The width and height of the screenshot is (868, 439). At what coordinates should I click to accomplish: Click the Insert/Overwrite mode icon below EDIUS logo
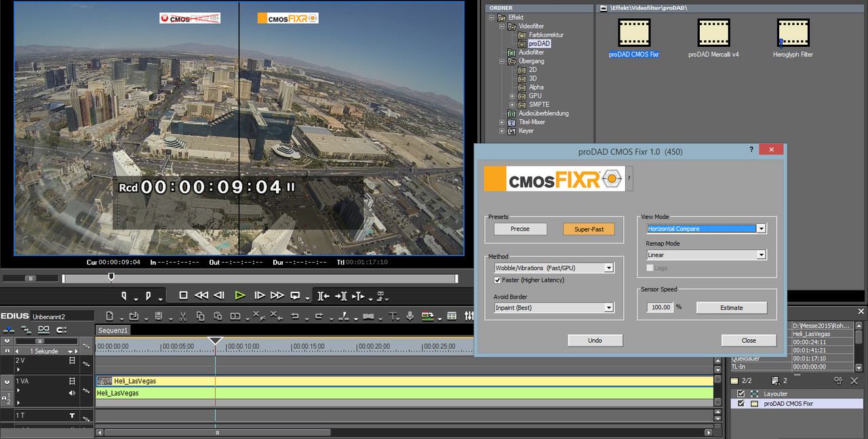coord(9,329)
